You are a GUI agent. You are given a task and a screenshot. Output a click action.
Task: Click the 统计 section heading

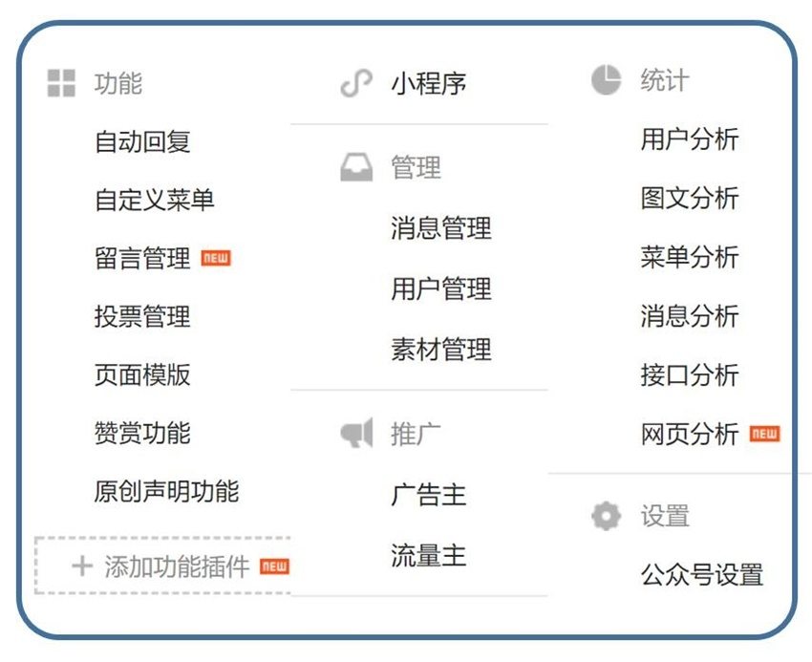665,80
